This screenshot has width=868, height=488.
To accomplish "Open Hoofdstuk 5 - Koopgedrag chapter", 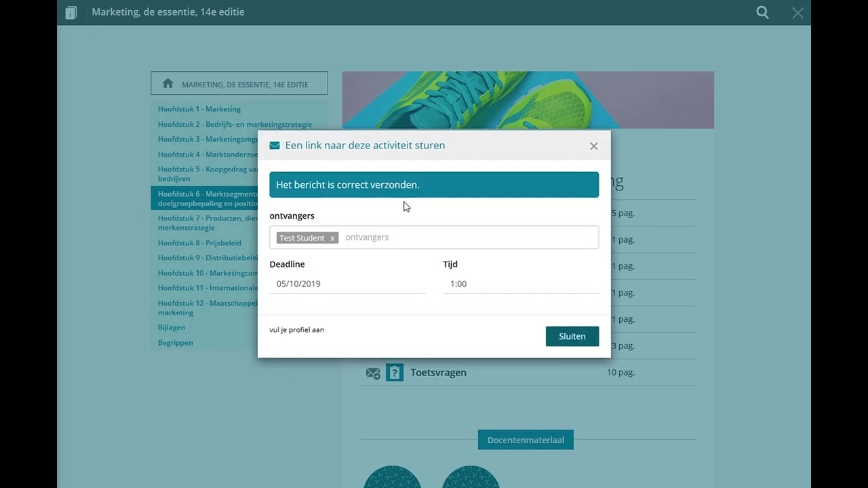I will coord(208,174).
